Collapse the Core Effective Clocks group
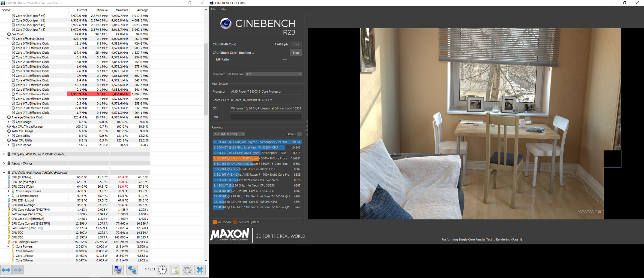This screenshot has height=278, width=644. [x=8, y=39]
